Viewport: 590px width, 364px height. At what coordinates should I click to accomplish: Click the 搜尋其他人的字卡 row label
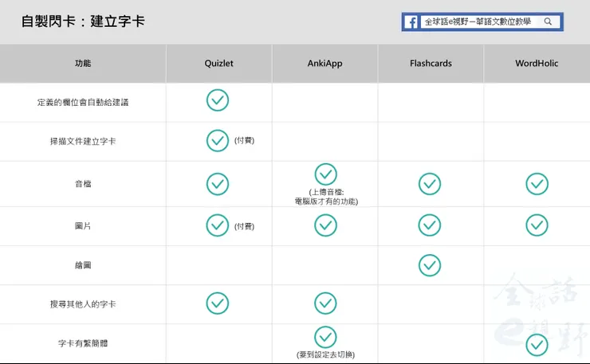coord(83,304)
